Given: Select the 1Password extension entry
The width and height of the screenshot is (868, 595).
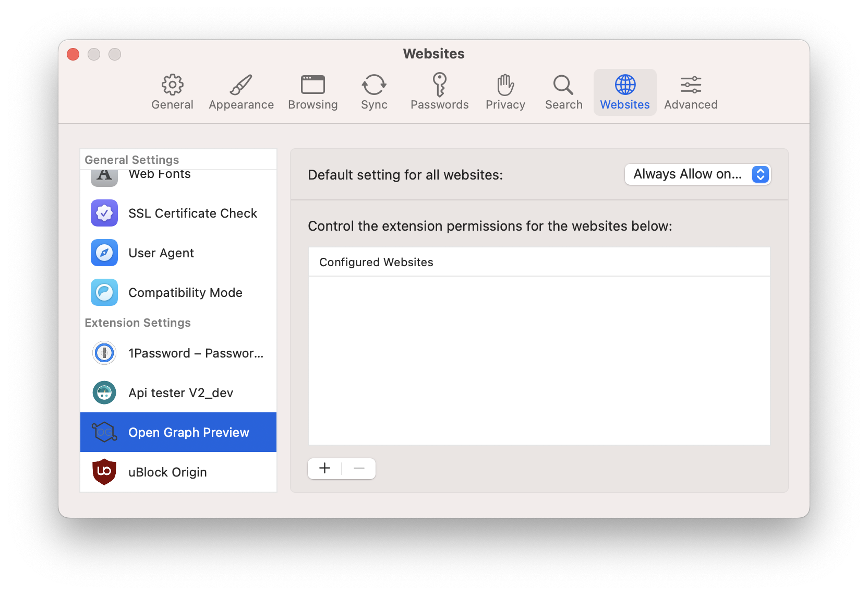Looking at the screenshot, I should click(178, 353).
